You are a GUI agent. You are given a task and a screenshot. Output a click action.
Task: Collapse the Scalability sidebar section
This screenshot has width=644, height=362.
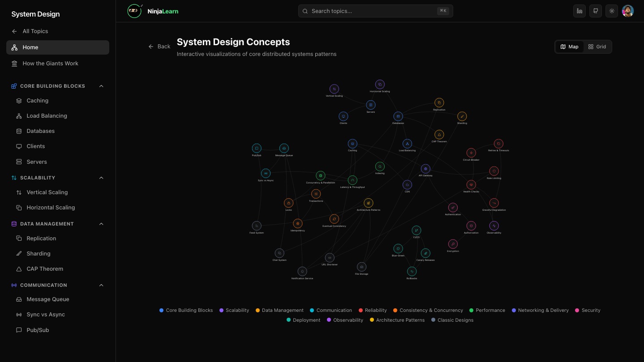pos(101,178)
